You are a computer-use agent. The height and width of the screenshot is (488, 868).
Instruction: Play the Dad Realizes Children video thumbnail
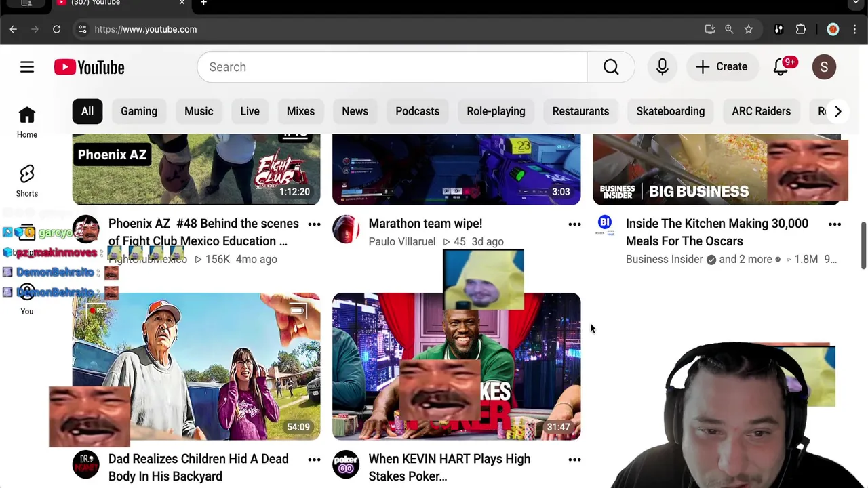point(196,367)
